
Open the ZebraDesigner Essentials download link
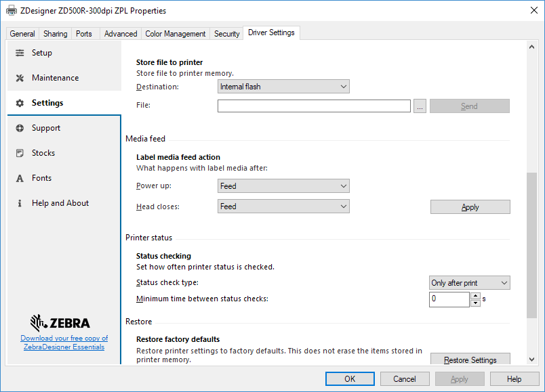click(64, 342)
